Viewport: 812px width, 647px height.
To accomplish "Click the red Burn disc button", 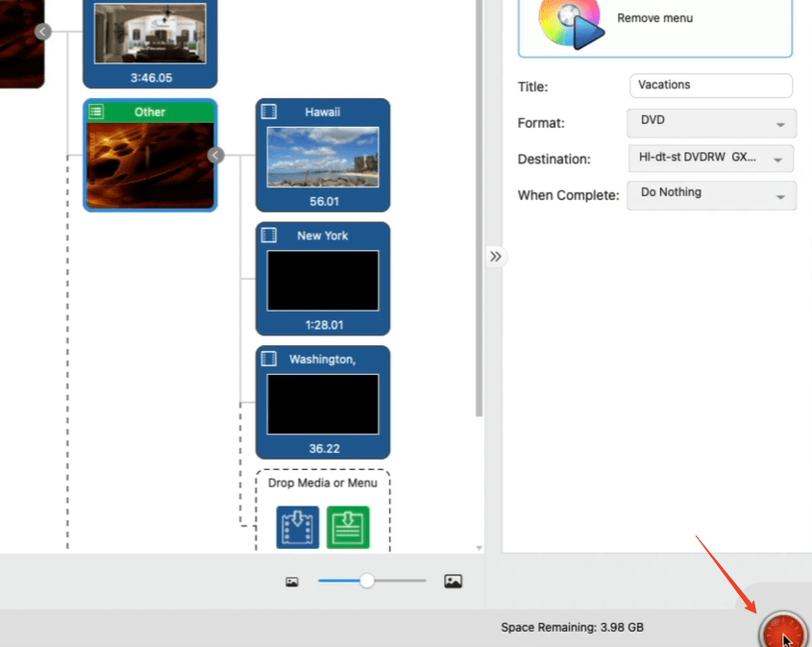I will point(782,634).
